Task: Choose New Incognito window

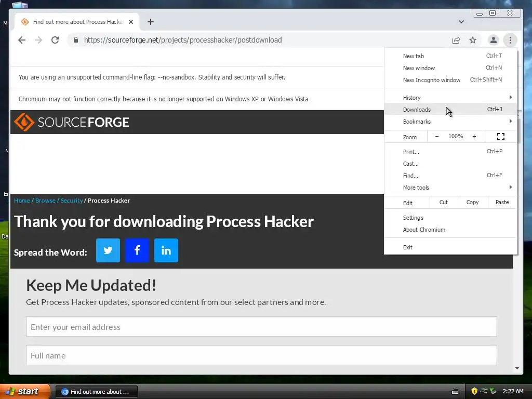Action: (x=450, y=79)
